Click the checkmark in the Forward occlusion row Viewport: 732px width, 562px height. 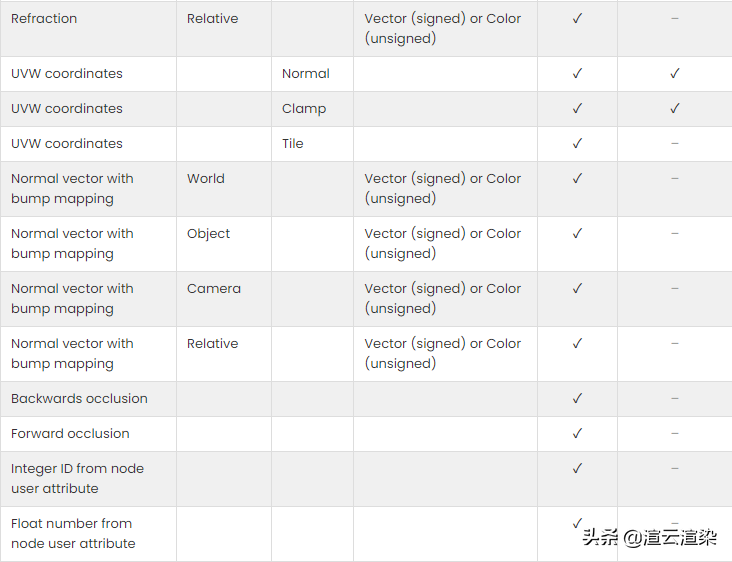coord(577,433)
